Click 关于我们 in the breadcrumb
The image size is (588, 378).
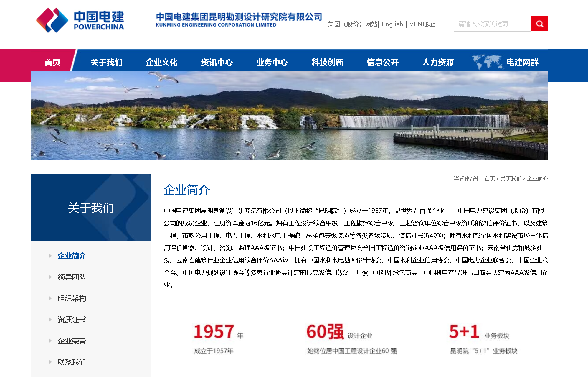[511, 178]
